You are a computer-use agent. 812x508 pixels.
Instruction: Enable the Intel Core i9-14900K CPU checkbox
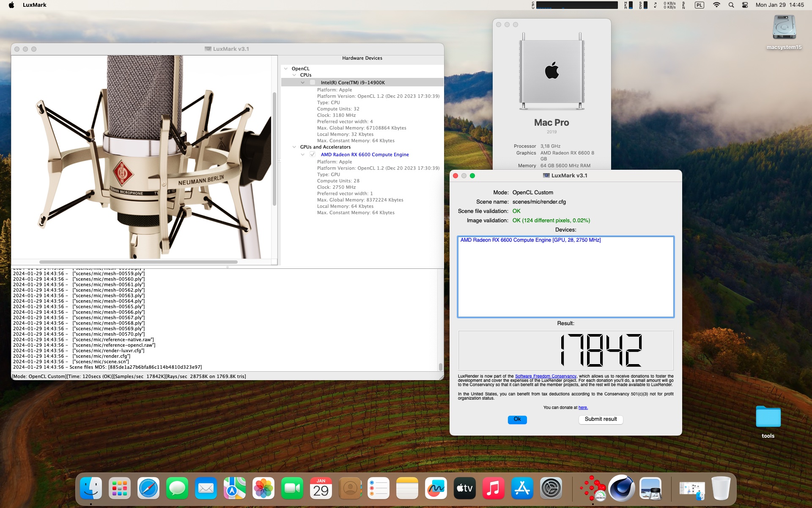[313, 83]
